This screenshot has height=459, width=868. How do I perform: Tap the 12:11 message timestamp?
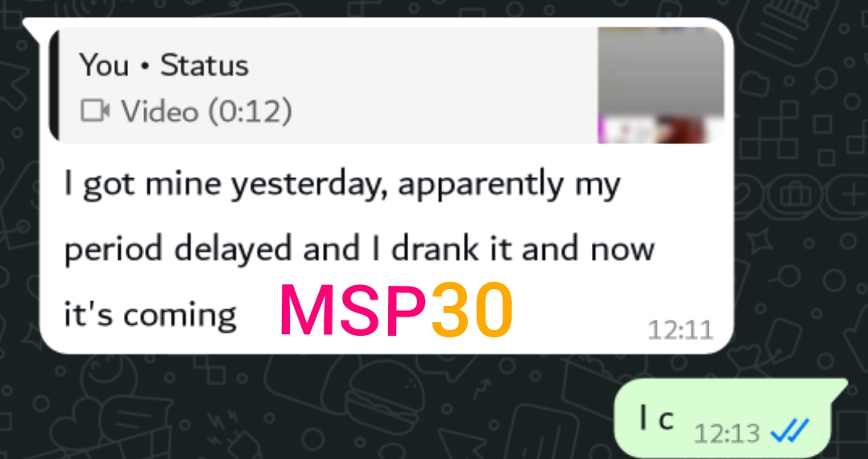680,330
